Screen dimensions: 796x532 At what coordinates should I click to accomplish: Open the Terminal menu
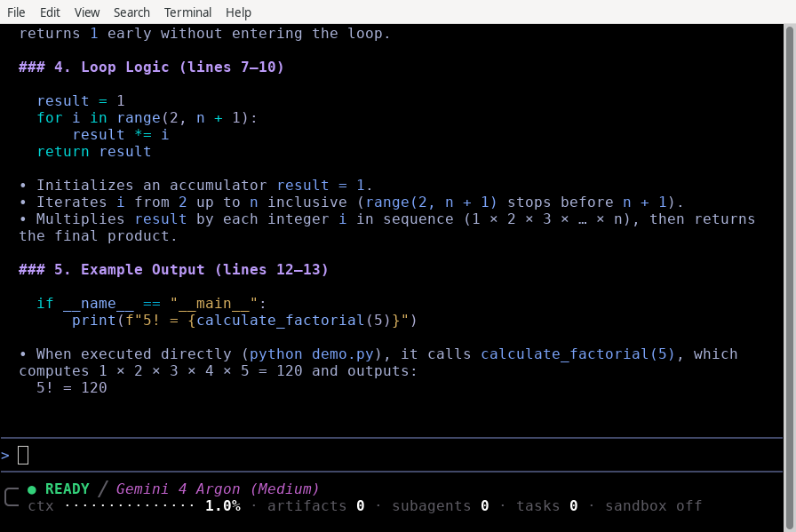(187, 12)
